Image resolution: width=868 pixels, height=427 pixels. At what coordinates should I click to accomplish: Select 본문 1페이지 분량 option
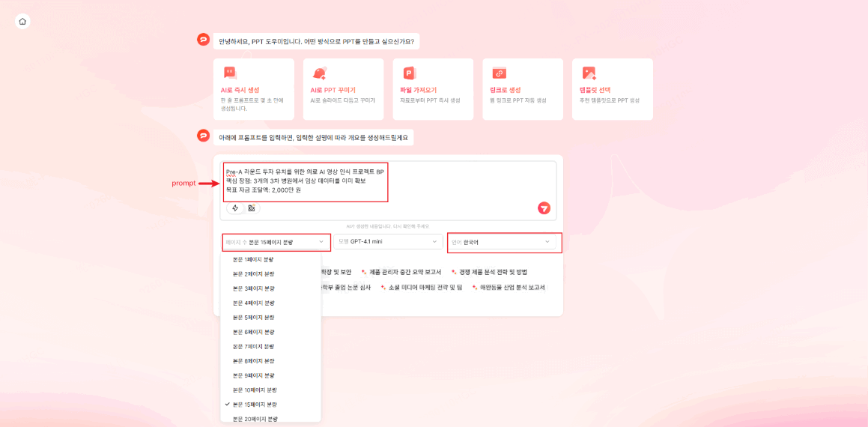[270, 260]
